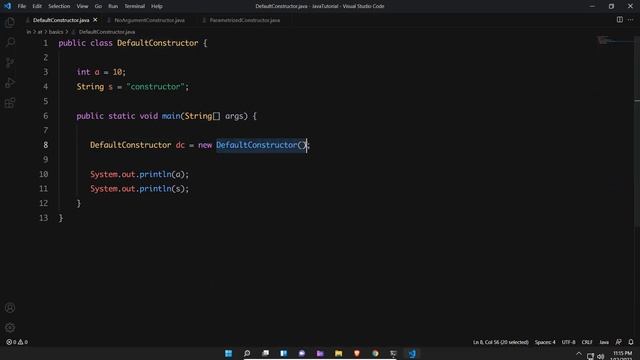The image size is (640, 360).
Task: Close the DefaultConstructor.java tab
Action: (95, 20)
